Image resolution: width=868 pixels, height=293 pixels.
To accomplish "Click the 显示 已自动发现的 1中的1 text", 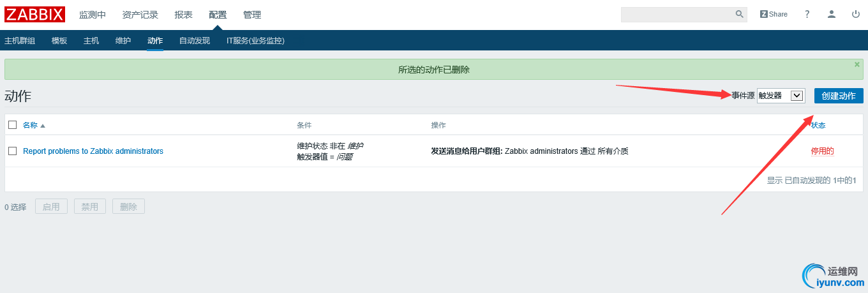I will [811, 181].
